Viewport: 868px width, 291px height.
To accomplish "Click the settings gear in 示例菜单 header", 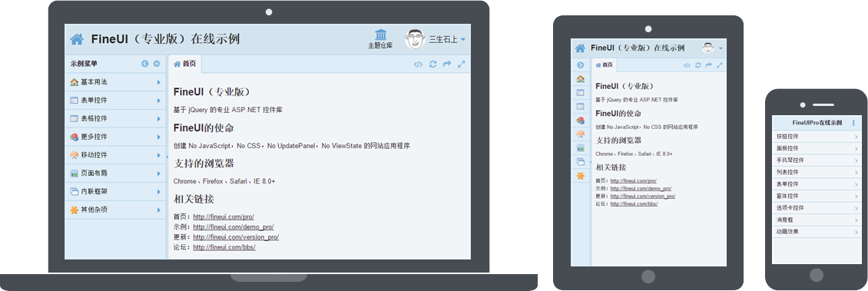I will pos(157,64).
